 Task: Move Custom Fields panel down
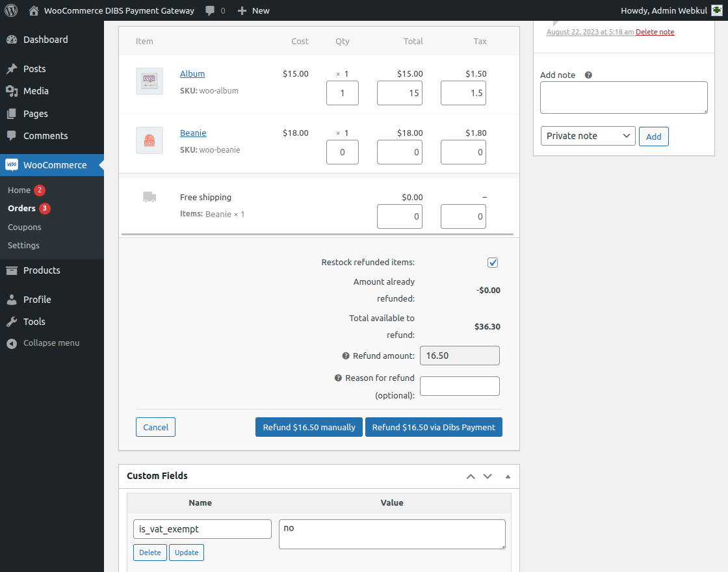coord(487,476)
